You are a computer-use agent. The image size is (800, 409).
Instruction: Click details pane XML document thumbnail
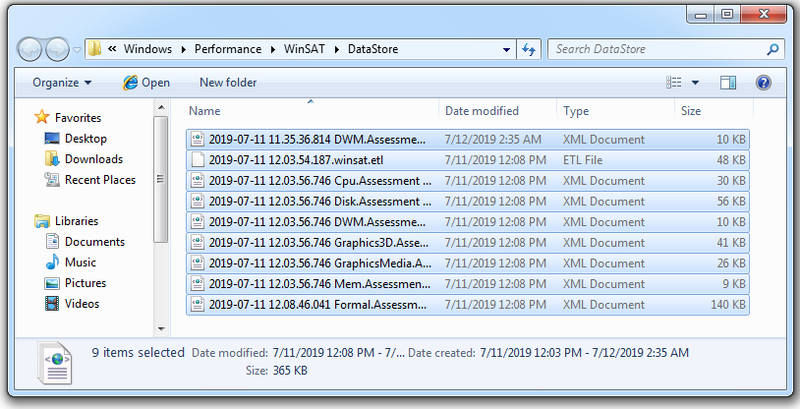tap(55, 363)
